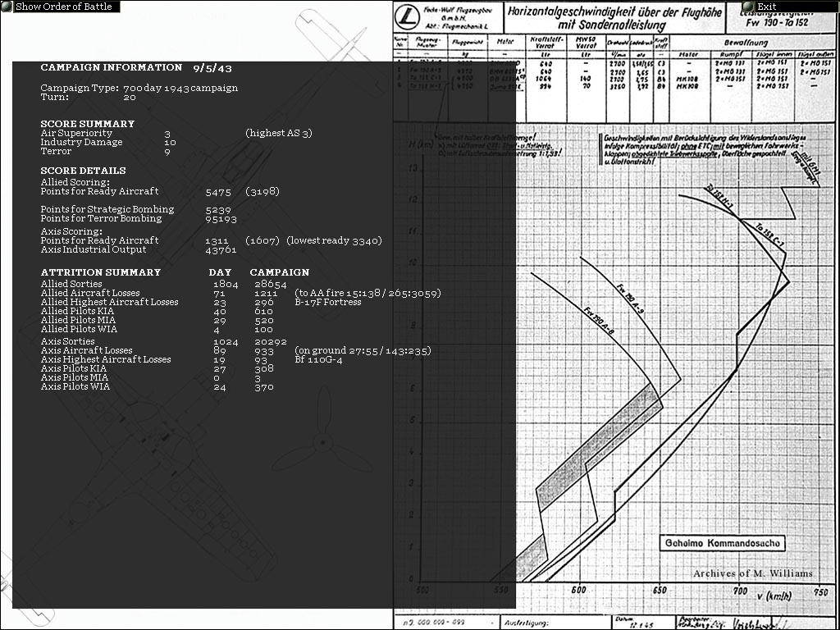
Task: Select the CAMPAIGN INFORMATION heading
Action: tap(112, 67)
